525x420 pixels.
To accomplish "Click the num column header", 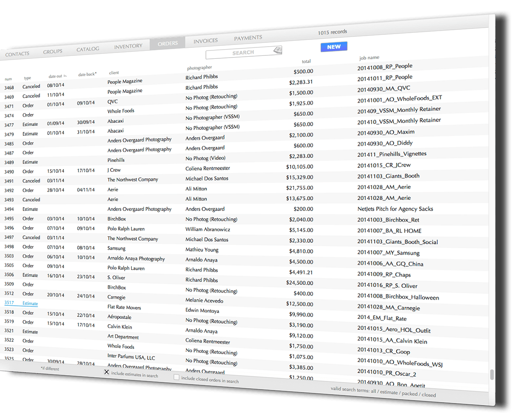I will pyautogui.click(x=8, y=79).
